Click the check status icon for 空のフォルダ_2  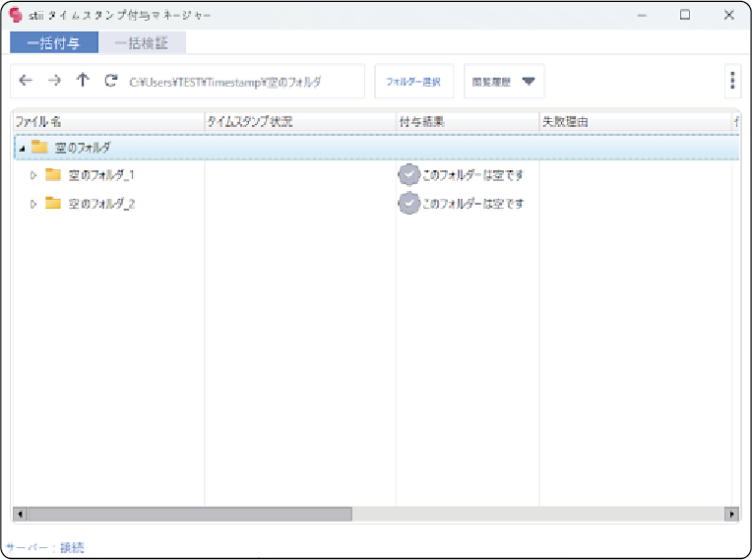click(x=408, y=204)
